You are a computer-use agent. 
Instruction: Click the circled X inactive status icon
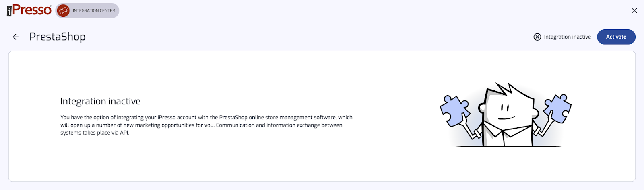click(537, 37)
